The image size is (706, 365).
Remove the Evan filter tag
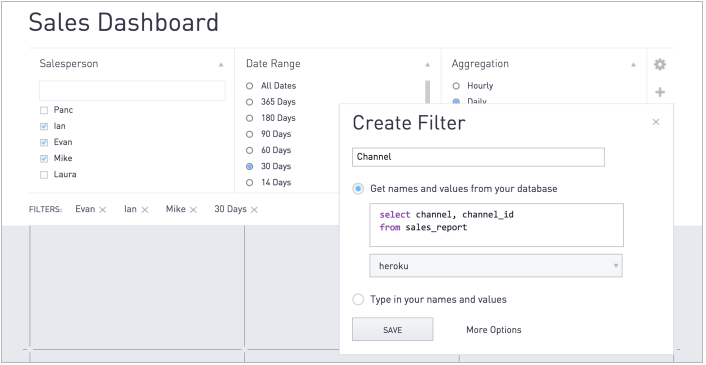[103, 210]
